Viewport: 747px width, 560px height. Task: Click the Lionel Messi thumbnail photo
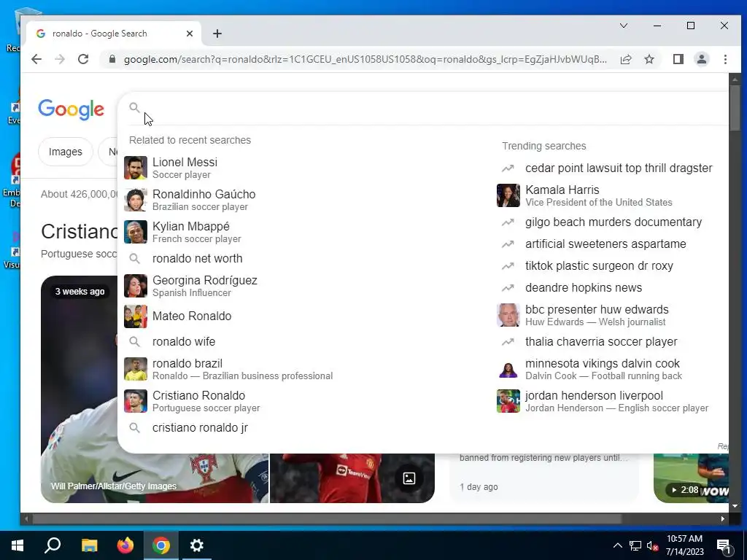pyautogui.click(x=135, y=168)
